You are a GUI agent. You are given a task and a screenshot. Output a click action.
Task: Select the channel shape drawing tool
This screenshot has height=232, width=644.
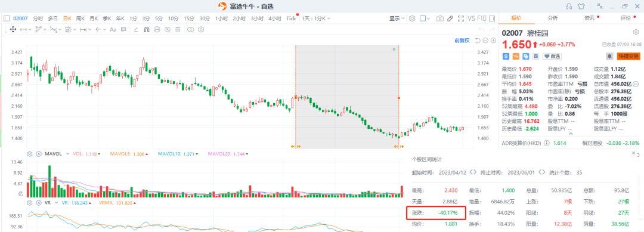[39, 29]
